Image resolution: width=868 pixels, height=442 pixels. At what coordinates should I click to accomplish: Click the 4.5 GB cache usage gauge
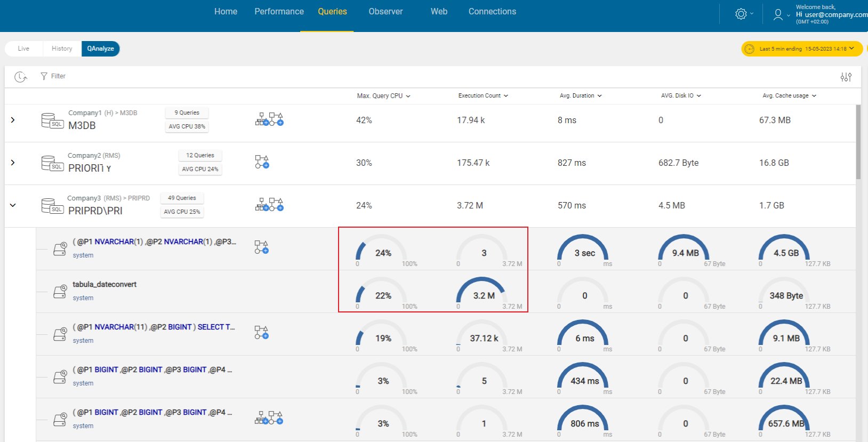coord(785,251)
